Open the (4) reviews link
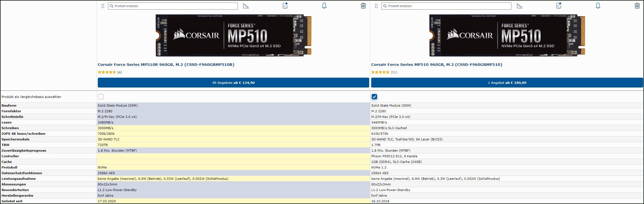Screen dimensions: 644x204 click(x=119, y=72)
